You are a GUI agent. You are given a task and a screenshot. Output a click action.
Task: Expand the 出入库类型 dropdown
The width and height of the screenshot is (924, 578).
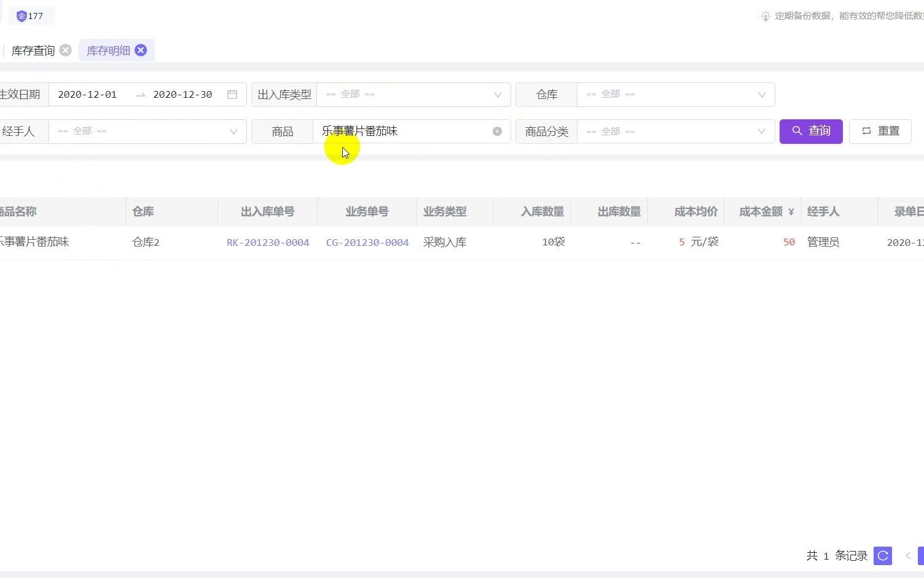[413, 95]
